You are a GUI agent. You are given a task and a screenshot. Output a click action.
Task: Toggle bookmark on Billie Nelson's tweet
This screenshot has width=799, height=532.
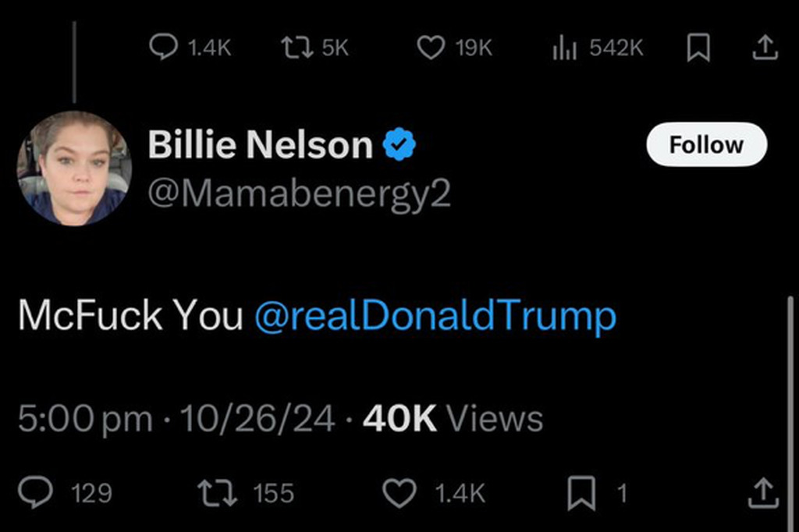[x=580, y=492]
